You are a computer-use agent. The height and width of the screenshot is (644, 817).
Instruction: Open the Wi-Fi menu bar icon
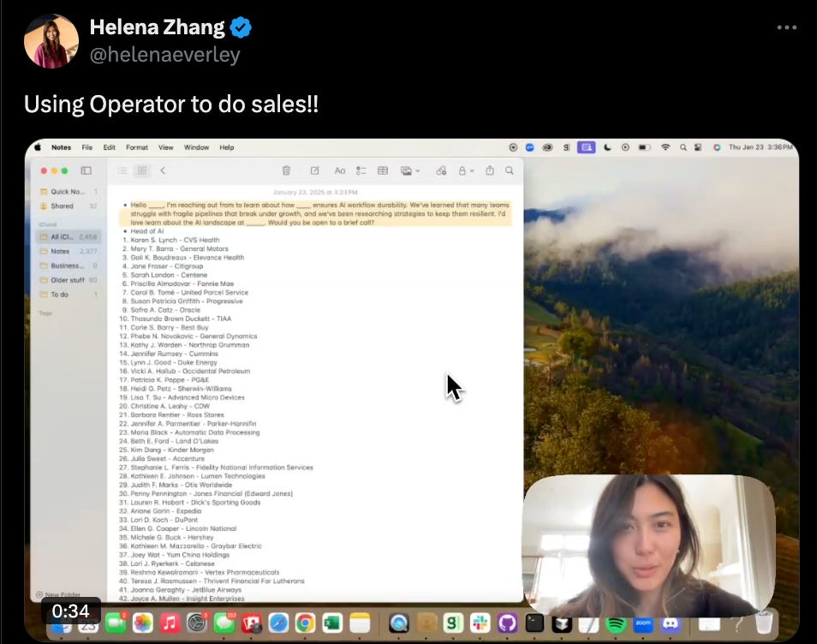coord(665,147)
